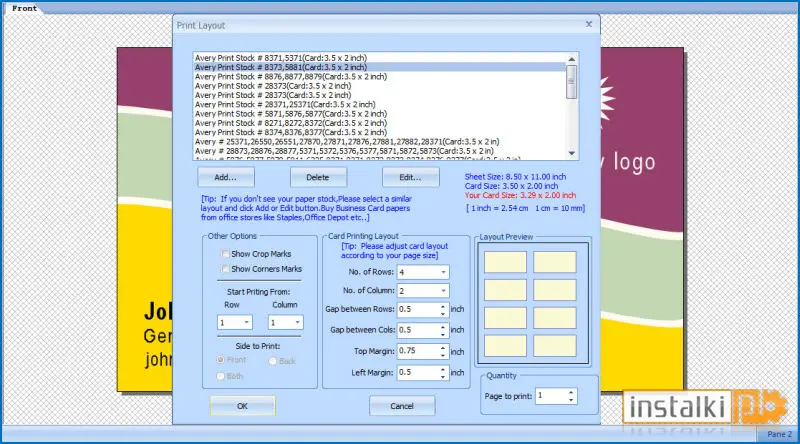The width and height of the screenshot is (800, 444).
Task: Select the Front side radio button
Action: [x=220, y=360]
